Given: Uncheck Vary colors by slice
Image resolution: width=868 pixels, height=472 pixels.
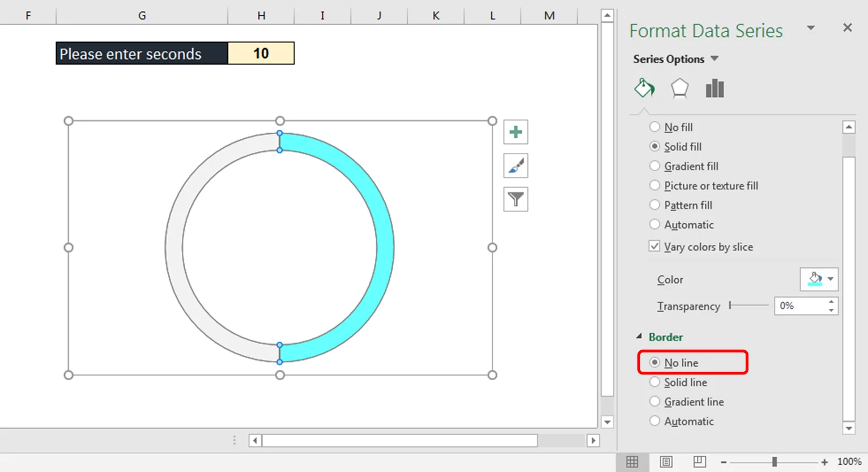Looking at the screenshot, I should pyautogui.click(x=655, y=246).
